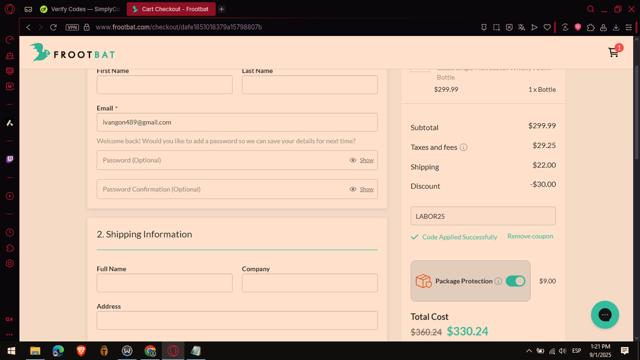The image size is (640, 360).
Task: Open the Aria AI sidebar icon
Action: point(10,123)
